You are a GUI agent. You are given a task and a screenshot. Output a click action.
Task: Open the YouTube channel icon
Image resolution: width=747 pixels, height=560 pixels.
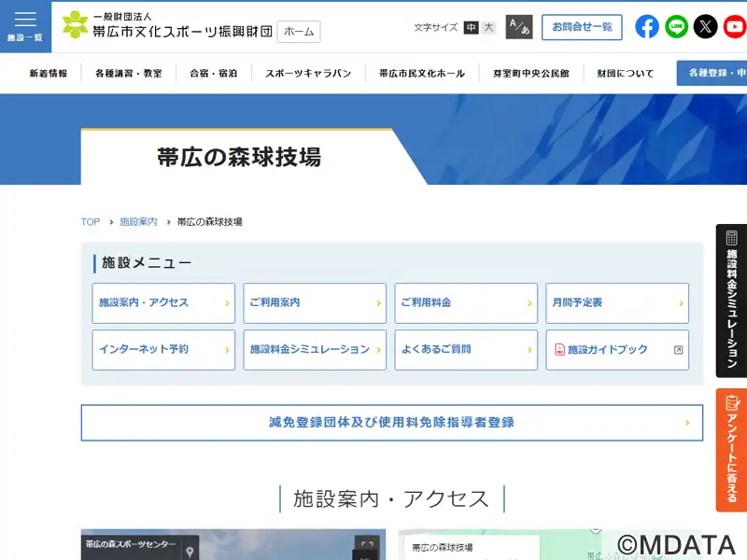(735, 27)
